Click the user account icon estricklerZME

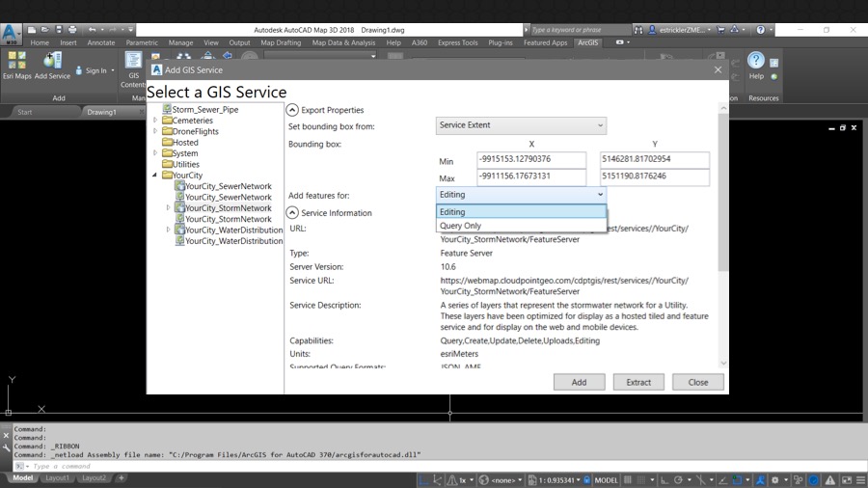[652, 30]
